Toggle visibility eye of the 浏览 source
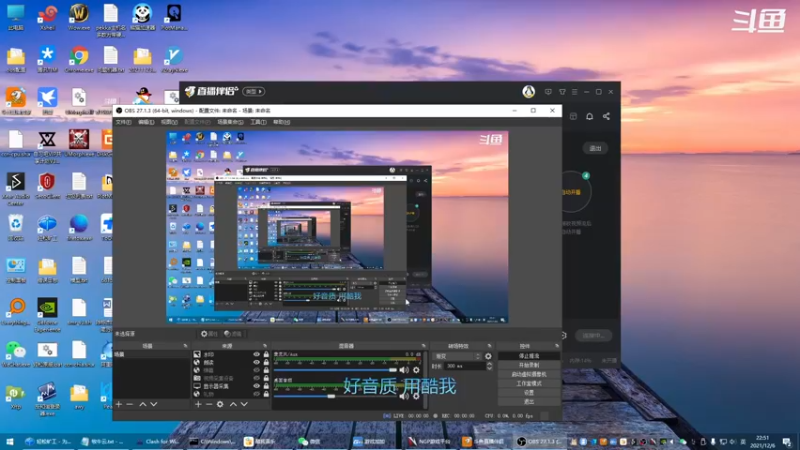 tap(257, 362)
